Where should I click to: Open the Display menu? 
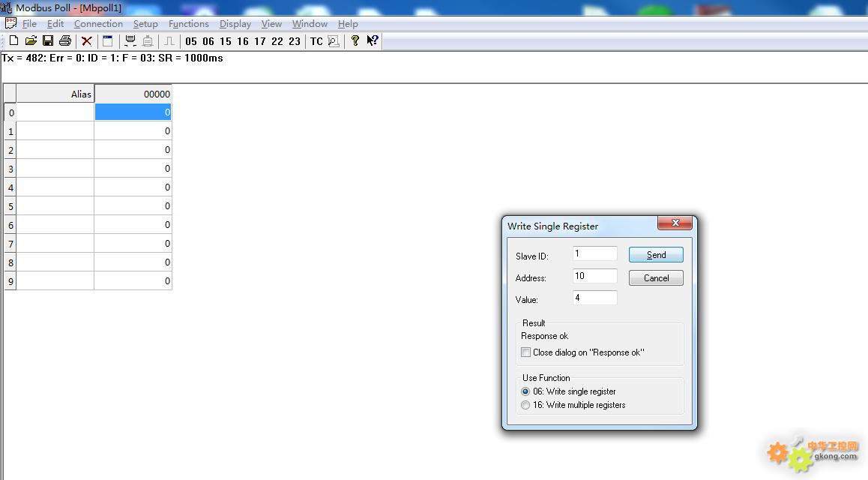point(235,24)
